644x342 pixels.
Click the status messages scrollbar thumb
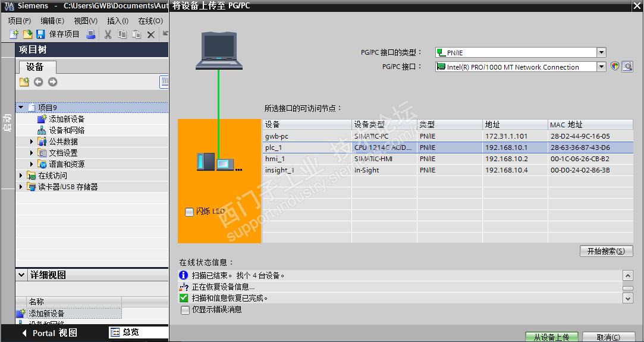coord(627,288)
